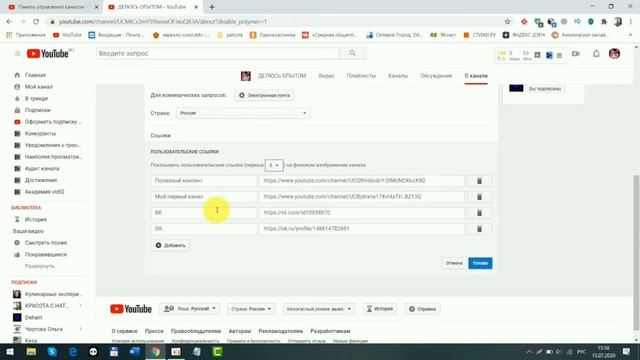Open the footer Страна: Россия dropdown
The image size is (640, 360).
tap(251, 309)
